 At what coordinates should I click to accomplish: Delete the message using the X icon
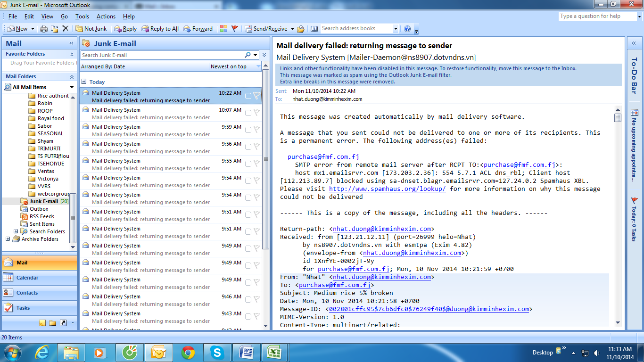[x=66, y=29]
